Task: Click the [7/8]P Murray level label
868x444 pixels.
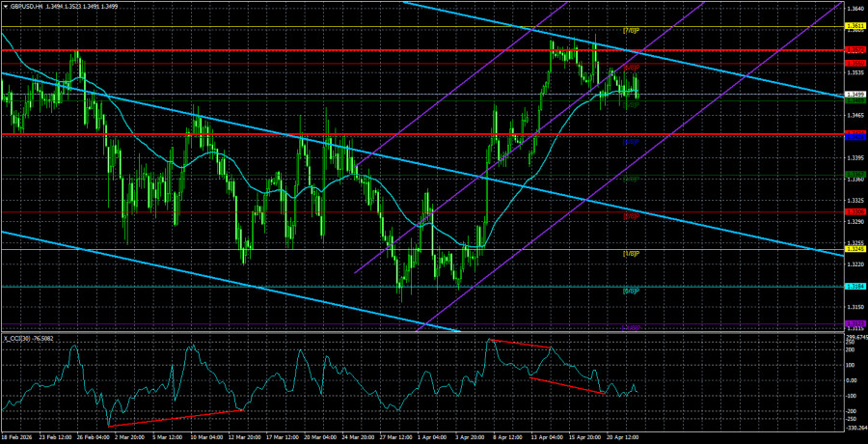Action: [x=633, y=31]
